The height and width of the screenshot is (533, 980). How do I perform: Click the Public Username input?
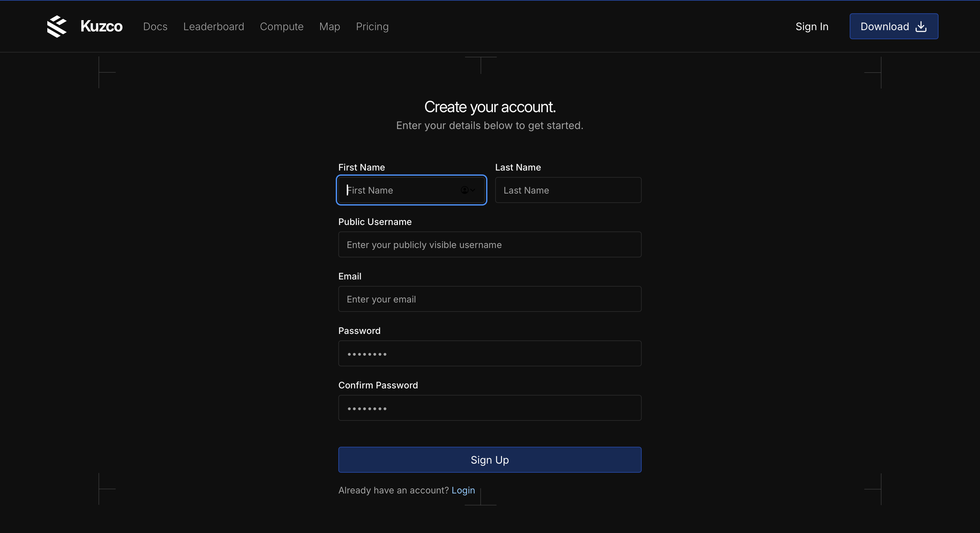pos(490,244)
